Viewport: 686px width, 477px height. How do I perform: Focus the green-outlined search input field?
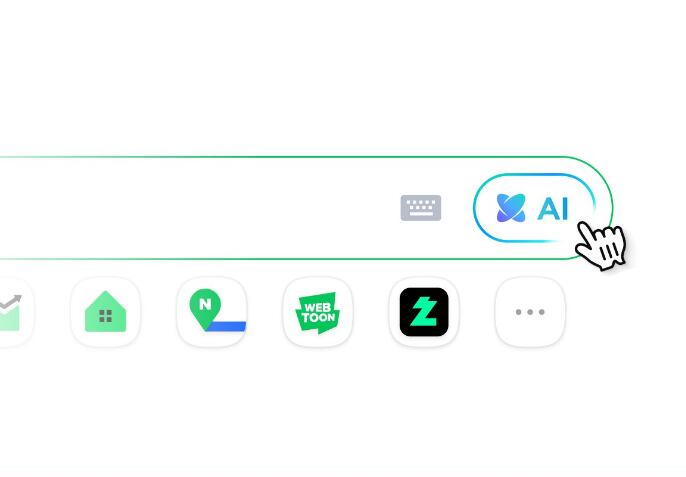306,208
